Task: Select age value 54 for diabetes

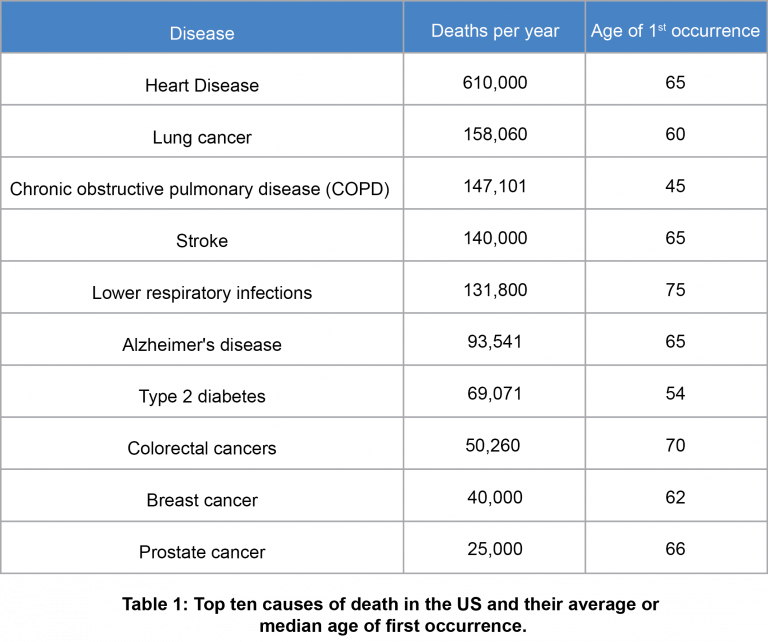Action: [x=675, y=394]
